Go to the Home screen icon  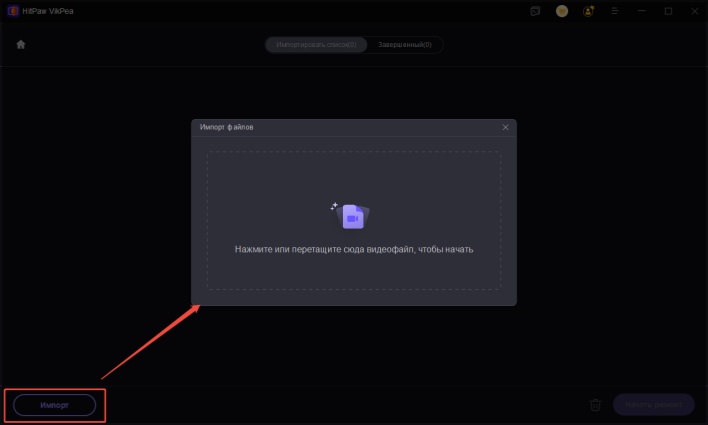pos(21,45)
